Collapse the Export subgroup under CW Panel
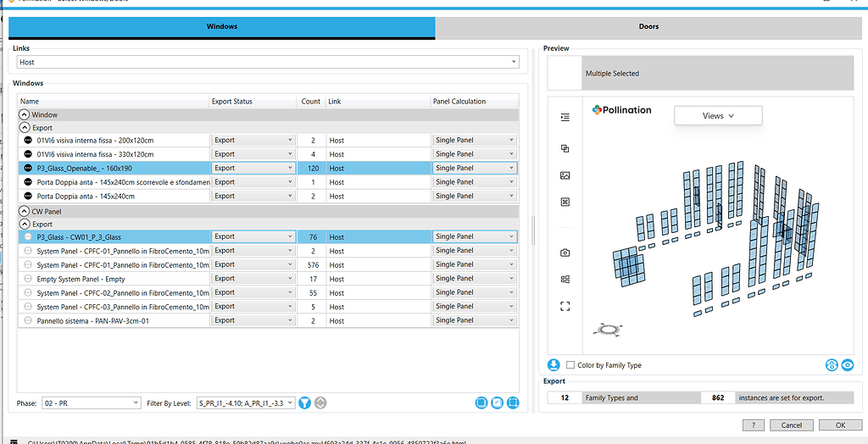Image resolution: width=868 pixels, height=444 pixels. click(25, 225)
